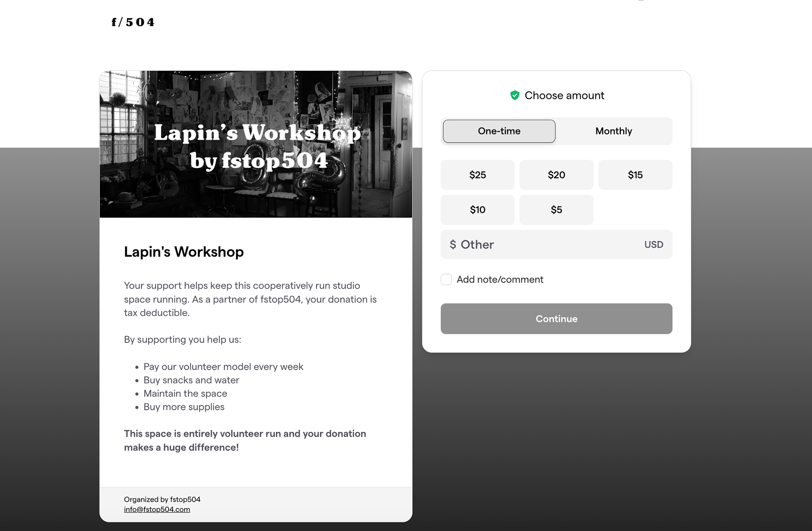Open the info@fstop504.com email link
812x531 pixels.
pyautogui.click(x=157, y=509)
